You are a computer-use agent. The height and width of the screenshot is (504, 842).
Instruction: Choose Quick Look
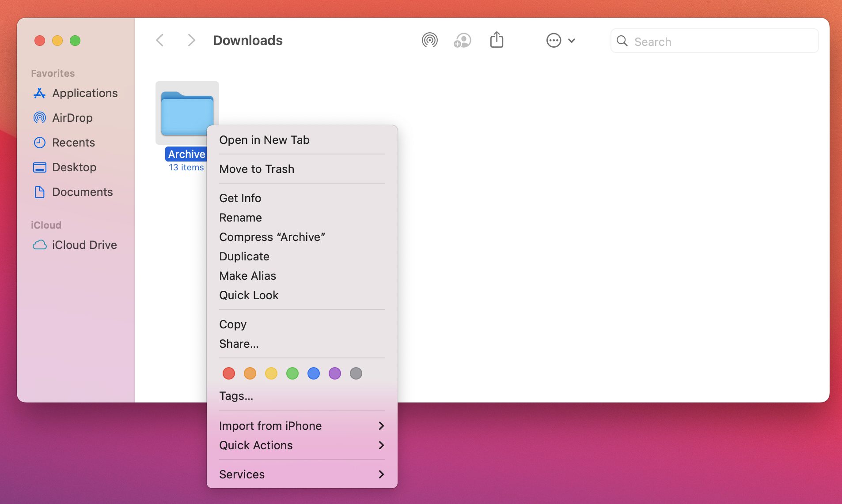(302, 295)
